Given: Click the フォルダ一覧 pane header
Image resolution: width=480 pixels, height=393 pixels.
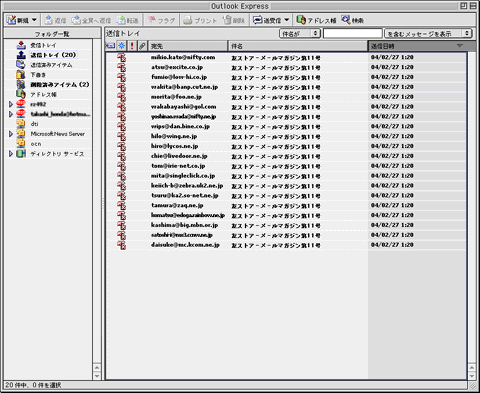Looking at the screenshot, I should 52,34.
